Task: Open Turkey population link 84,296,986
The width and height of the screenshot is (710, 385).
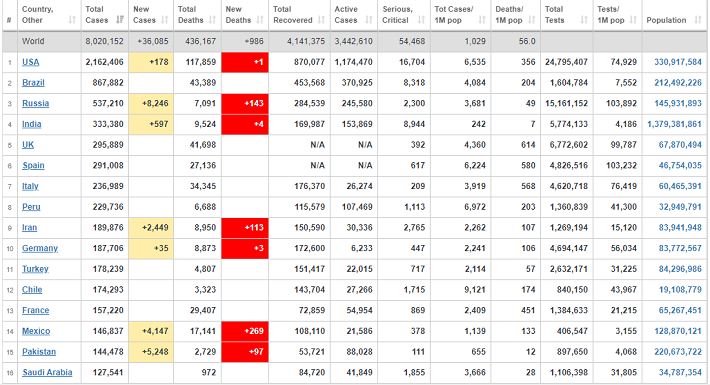Action: point(680,269)
